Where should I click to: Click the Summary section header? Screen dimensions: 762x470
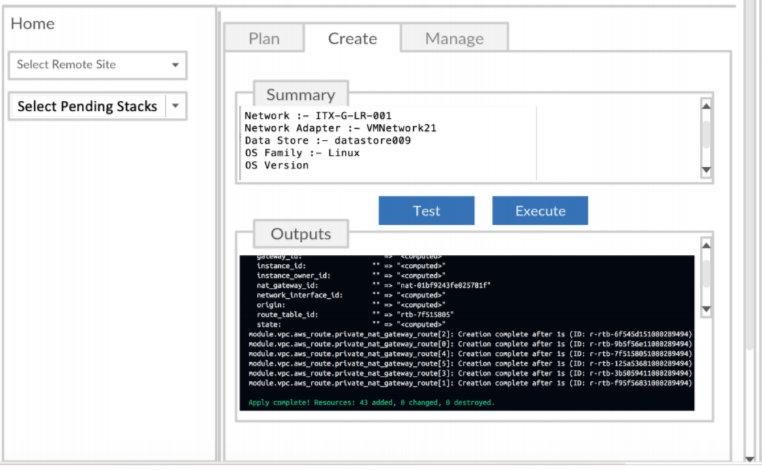point(301,94)
